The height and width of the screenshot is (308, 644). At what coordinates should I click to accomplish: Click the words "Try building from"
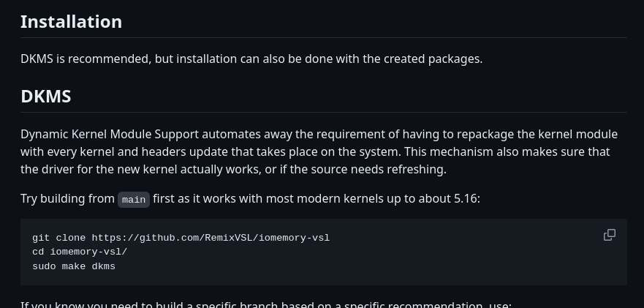67,199
